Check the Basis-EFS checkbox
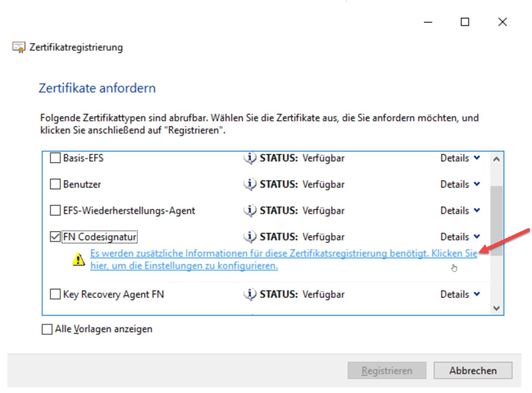The height and width of the screenshot is (393, 532). [55, 158]
